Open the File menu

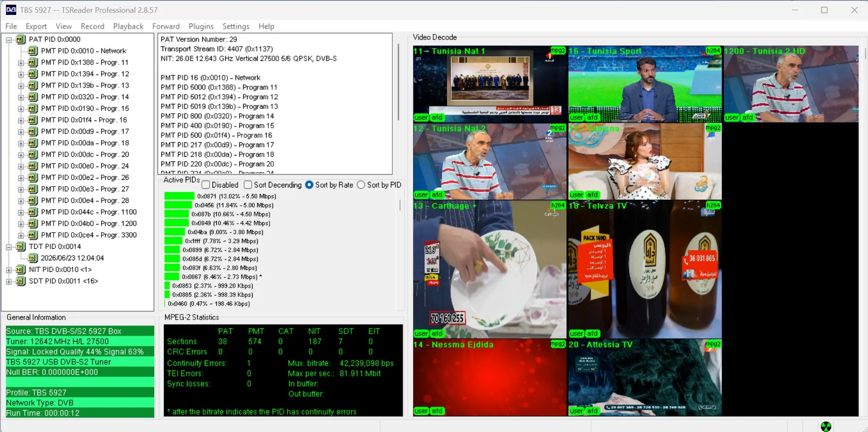[x=11, y=26]
